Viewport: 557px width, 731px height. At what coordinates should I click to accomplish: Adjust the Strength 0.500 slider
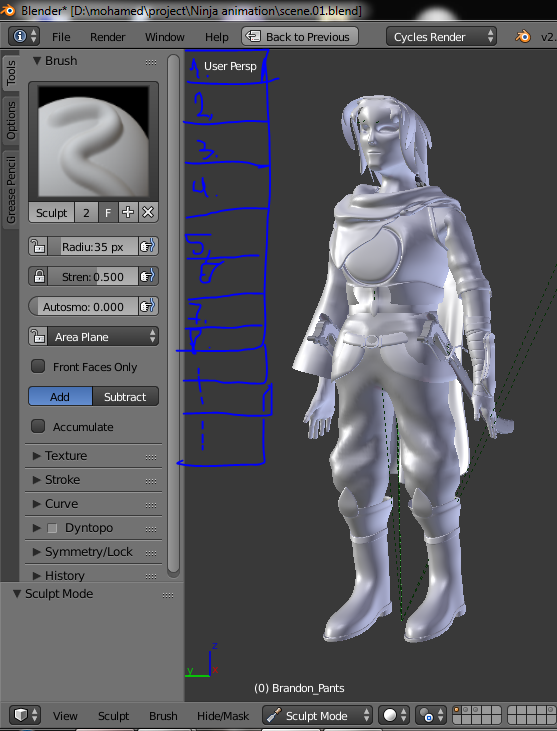tap(93, 276)
